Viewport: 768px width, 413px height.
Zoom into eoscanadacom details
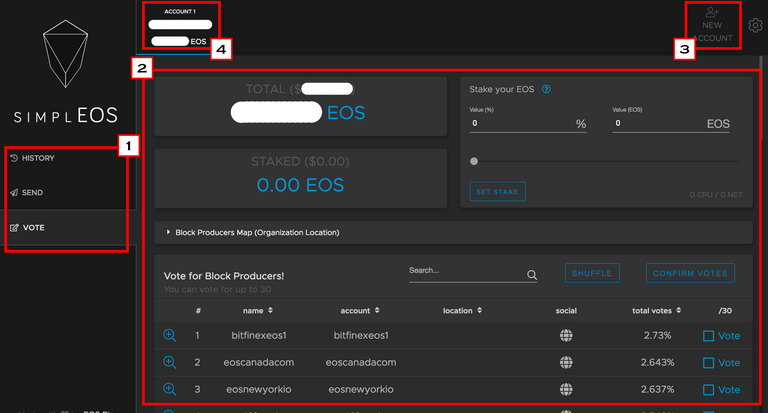(169, 363)
